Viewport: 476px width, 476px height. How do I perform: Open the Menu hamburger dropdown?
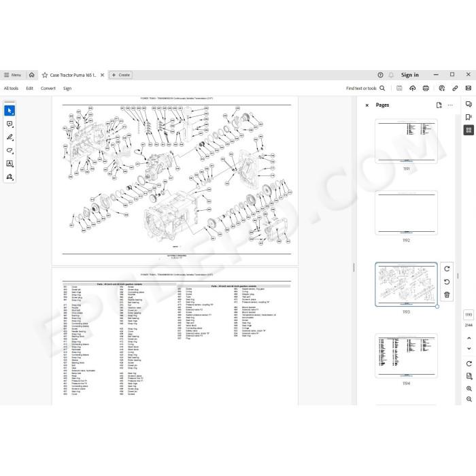(x=12, y=75)
